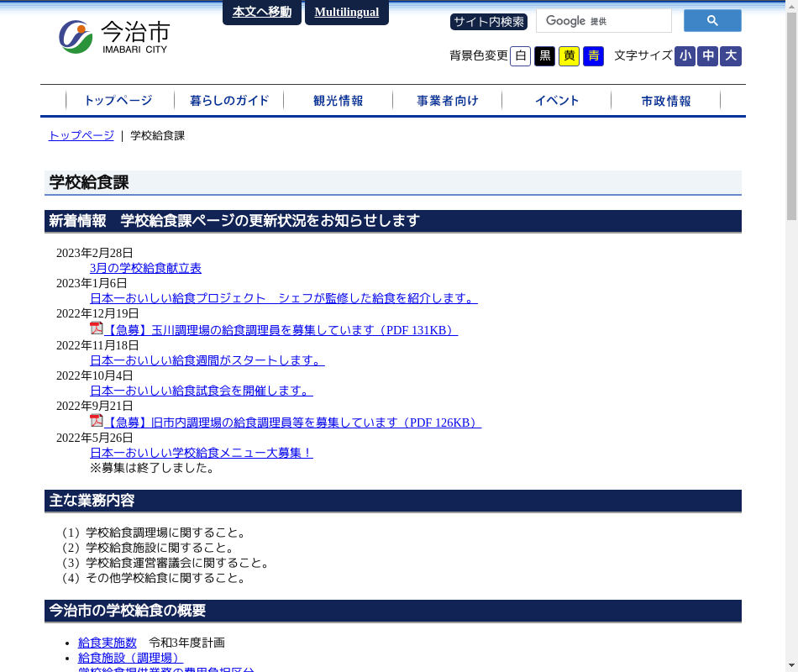Click the Multilingual button

tap(346, 12)
